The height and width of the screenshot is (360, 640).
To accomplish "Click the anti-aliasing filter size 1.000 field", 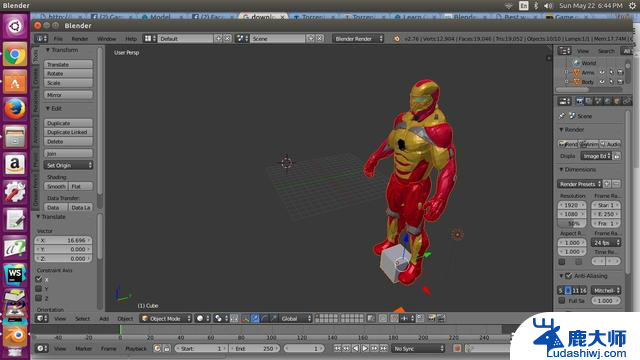I will [606, 301].
